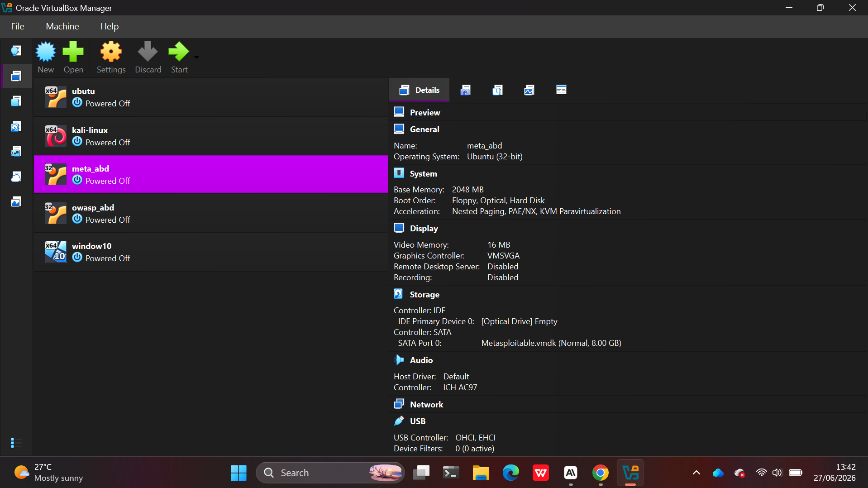The height and width of the screenshot is (488, 868).
Task: Switch to the Details tab
Action: point(420,90)
